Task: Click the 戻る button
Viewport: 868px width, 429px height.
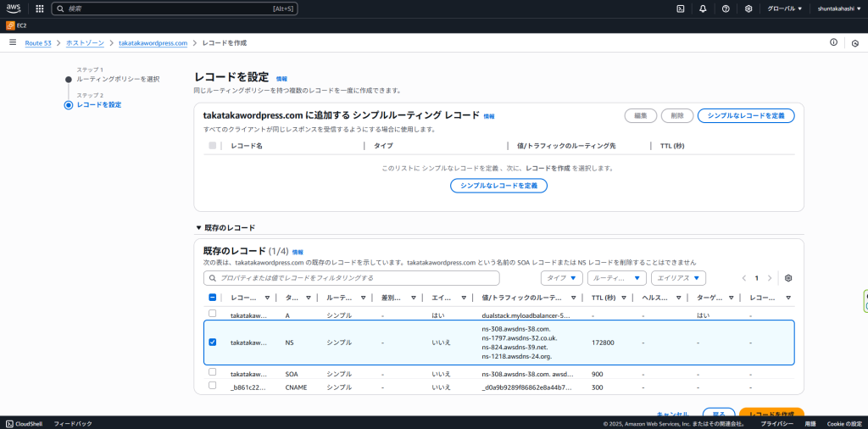Action: [719, 414]
